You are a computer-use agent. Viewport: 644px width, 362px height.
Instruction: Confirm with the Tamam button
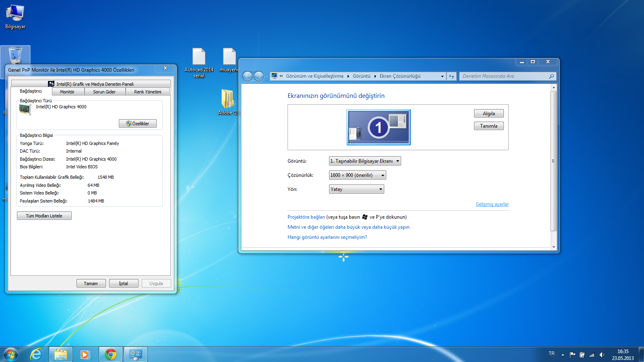[x=91, y=283]
